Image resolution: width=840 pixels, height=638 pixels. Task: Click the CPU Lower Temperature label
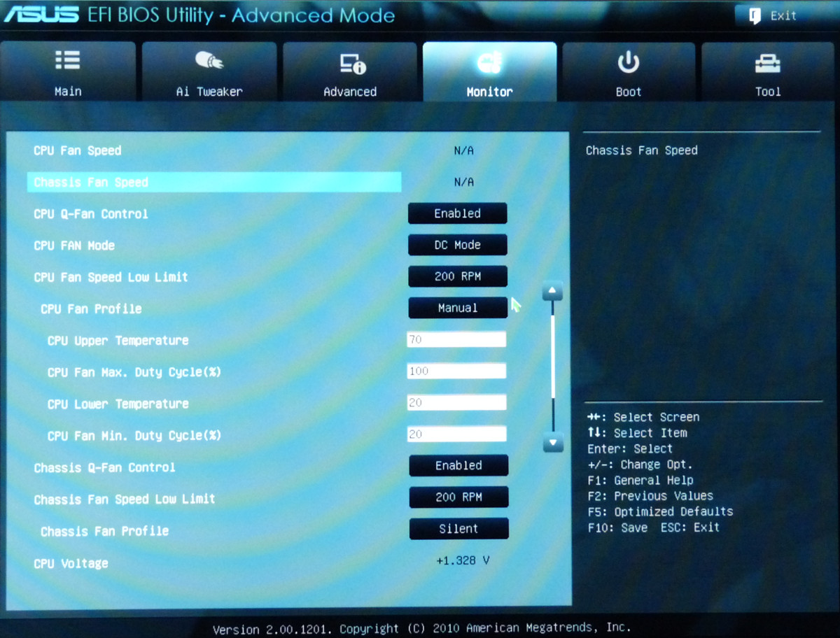[x=118, y=404]
